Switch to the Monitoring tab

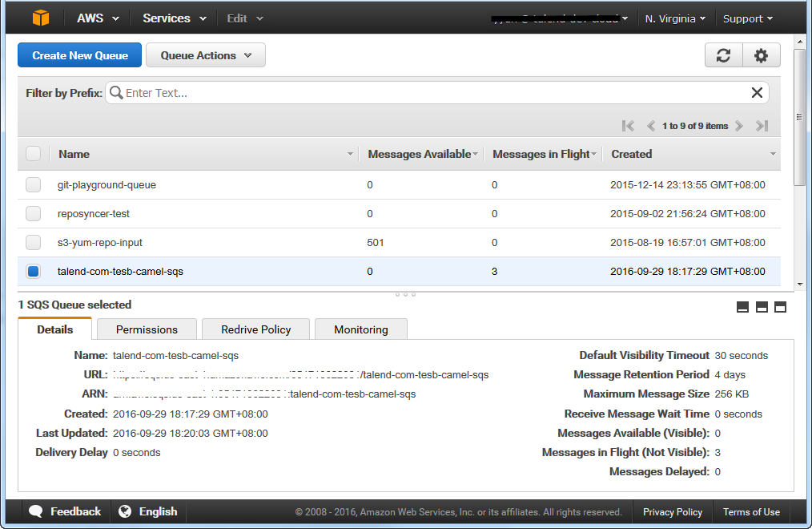[x=361, y=329]
